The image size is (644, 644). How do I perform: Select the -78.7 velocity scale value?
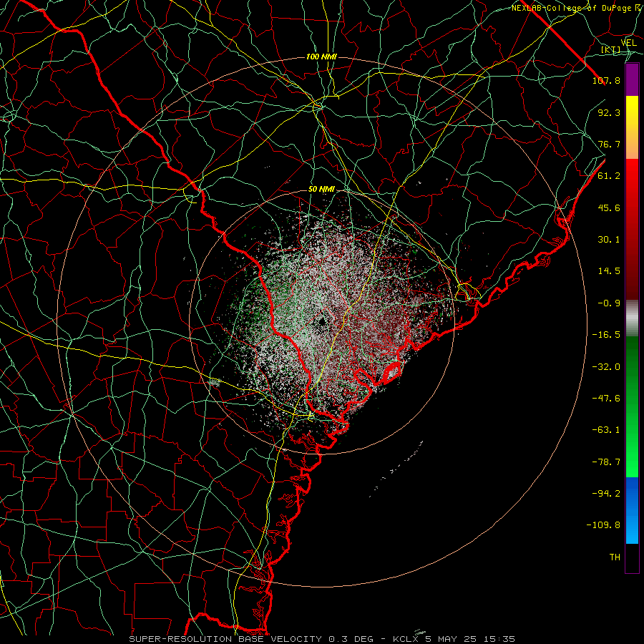tap(606, 462)
